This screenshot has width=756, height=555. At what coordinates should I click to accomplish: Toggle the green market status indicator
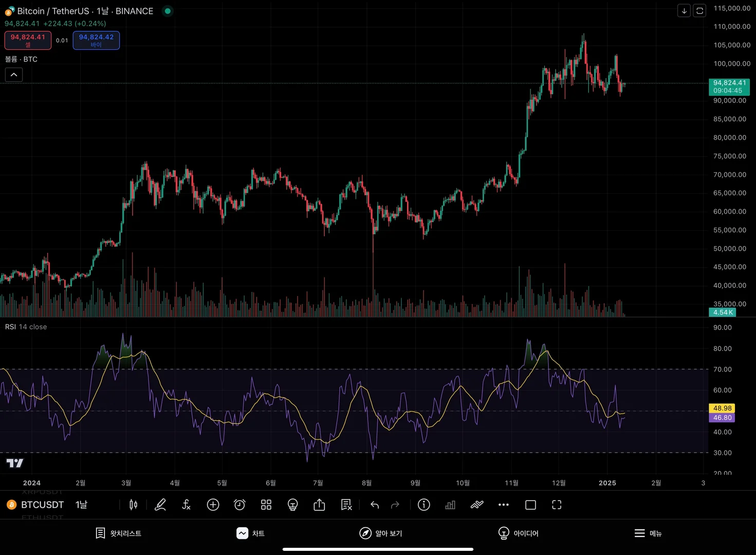coord(168,11)
